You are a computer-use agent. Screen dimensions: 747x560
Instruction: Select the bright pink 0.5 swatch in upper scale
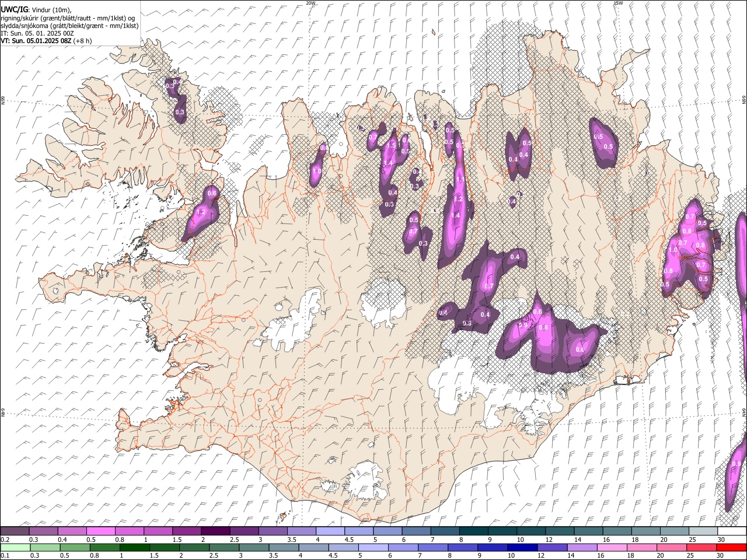pyautogui.click(x=100, y=531)
